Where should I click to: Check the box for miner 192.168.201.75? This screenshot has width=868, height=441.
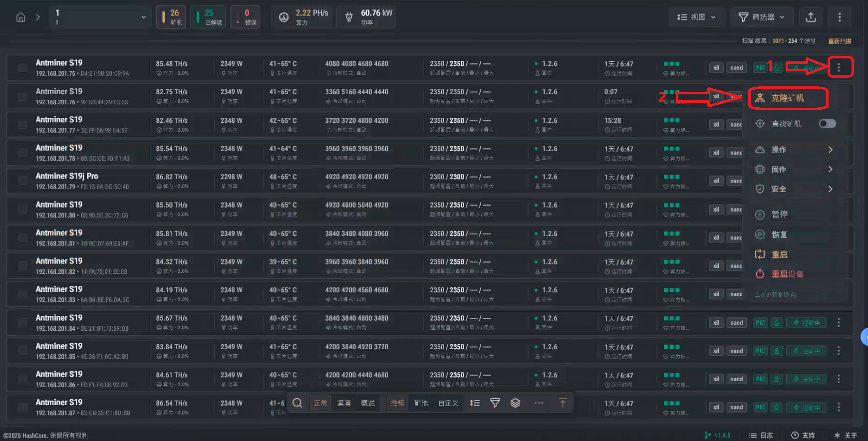coord(23,68)
